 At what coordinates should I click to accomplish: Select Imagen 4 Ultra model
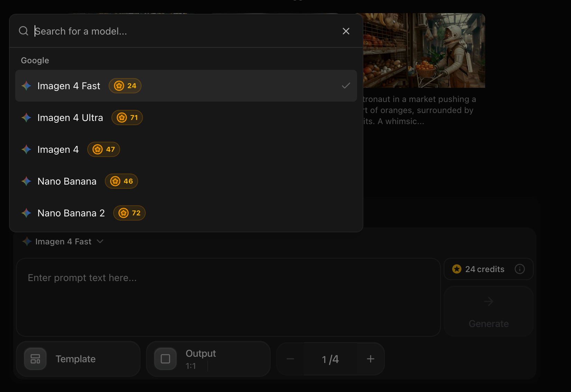click(x=186, y=118)
